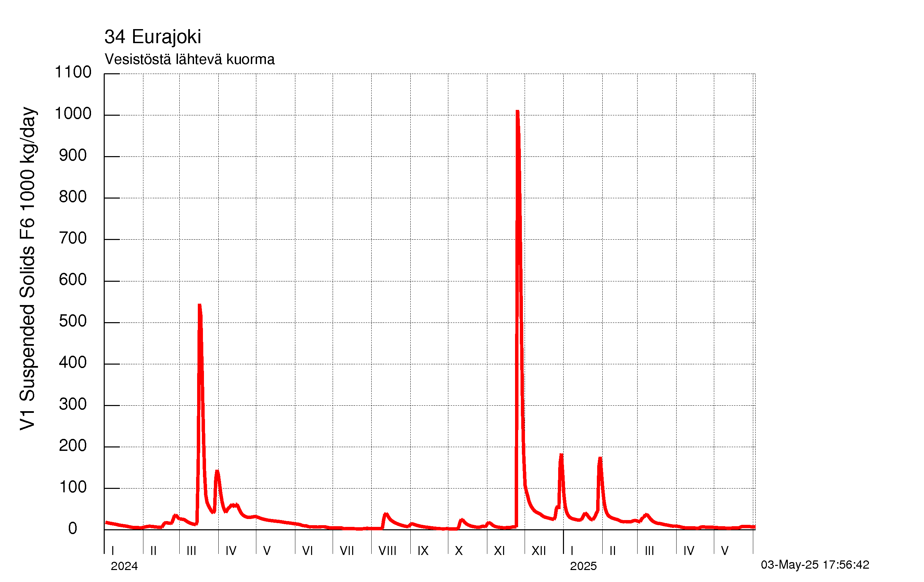This screenshot has width=924, height=582.
Task: Click the y-axis value "800"
Action: click(x=73, y=197)
